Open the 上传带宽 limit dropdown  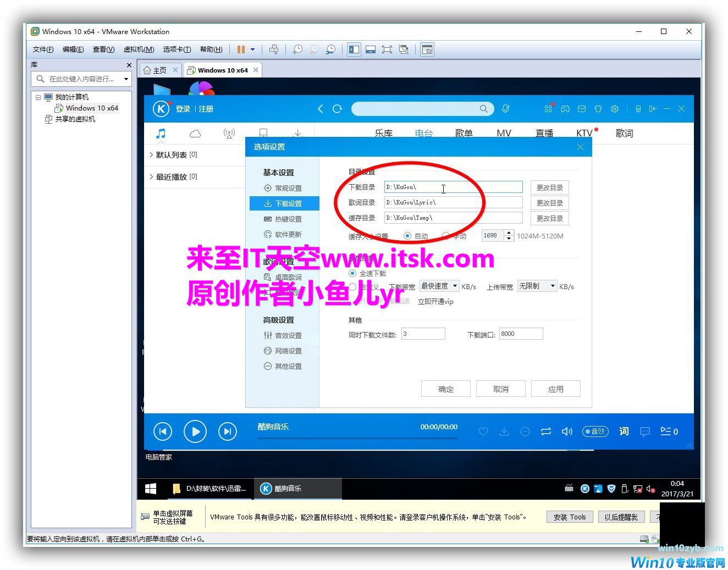point(537,286)
